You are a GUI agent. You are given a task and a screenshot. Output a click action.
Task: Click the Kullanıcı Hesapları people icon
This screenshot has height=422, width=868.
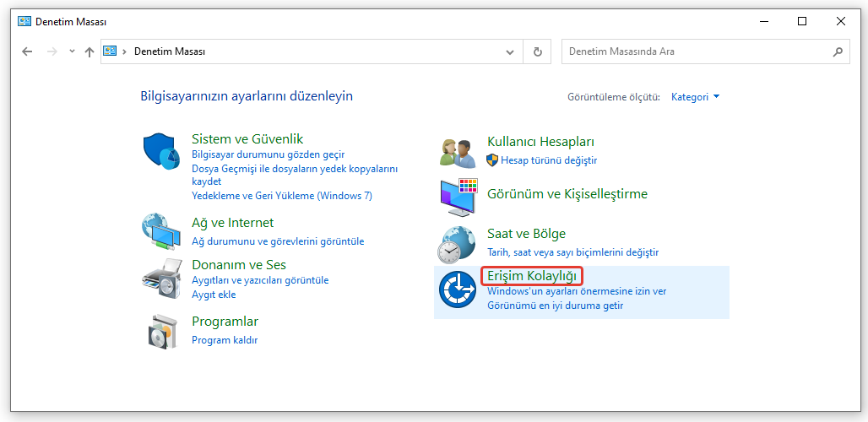458,152
